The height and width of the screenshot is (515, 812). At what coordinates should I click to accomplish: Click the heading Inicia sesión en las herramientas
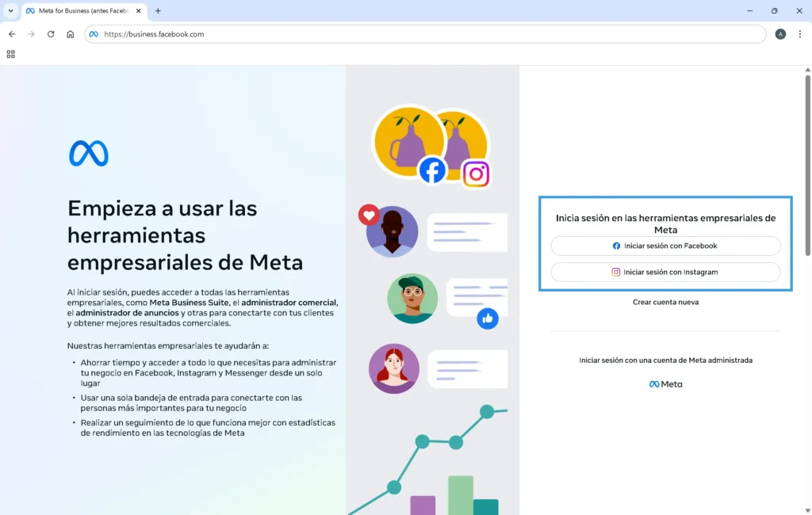(665, 223)
